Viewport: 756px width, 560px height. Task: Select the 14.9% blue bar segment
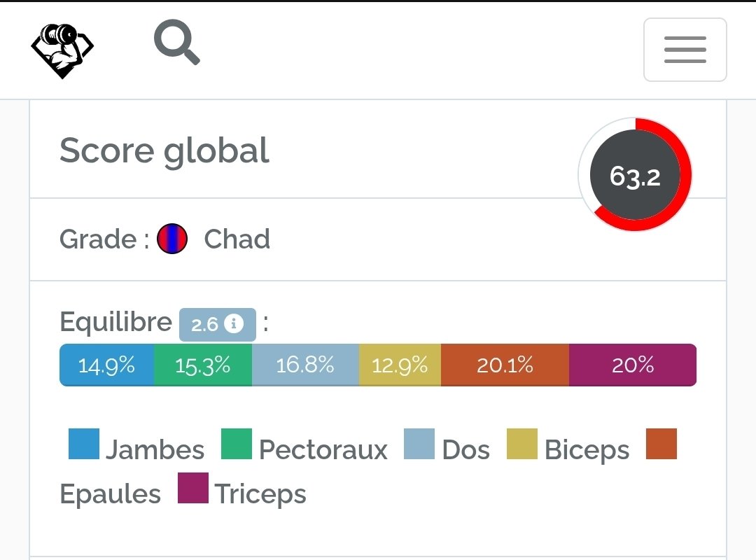(x=106, y=365)
